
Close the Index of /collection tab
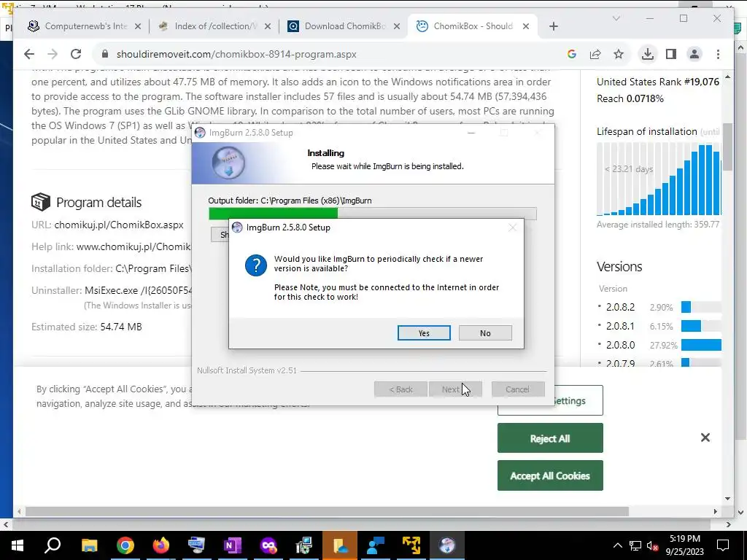click(x=267, y=26)
